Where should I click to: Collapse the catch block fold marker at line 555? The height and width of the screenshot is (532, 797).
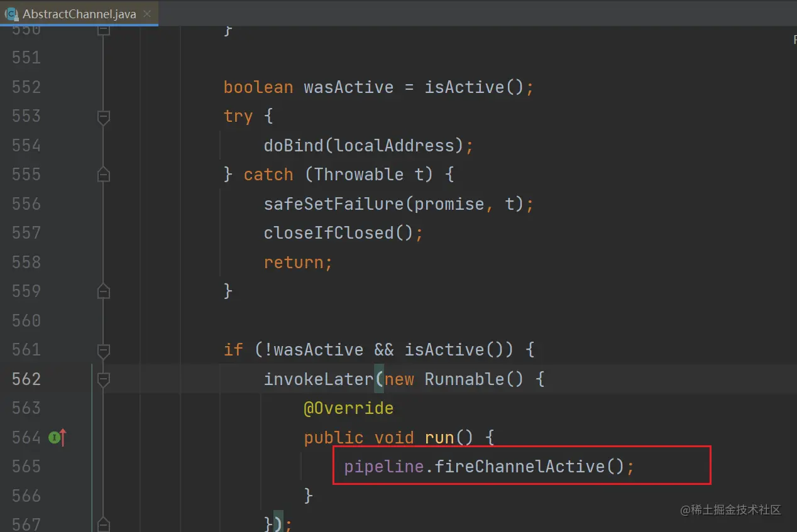click(x=104, y=174)
